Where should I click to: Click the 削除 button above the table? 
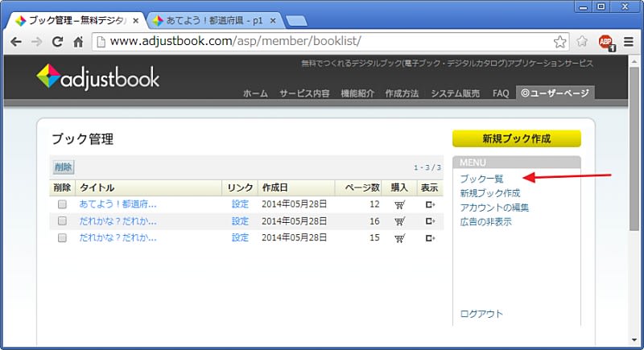tap(63, 167)
